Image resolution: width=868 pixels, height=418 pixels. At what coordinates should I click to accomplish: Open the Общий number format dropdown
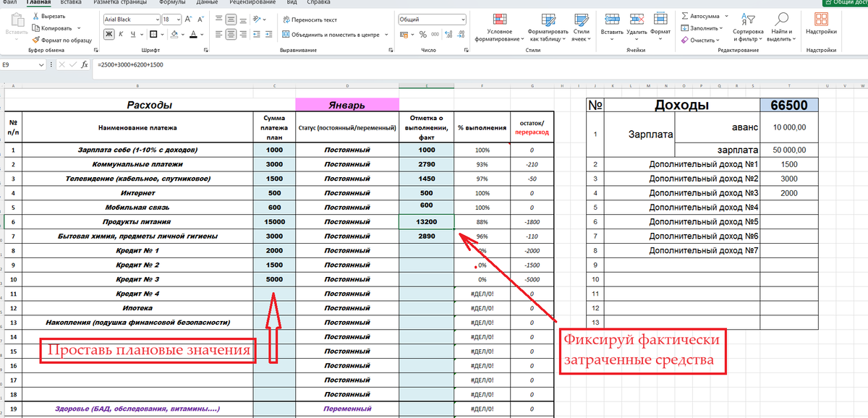click(463, 20)
